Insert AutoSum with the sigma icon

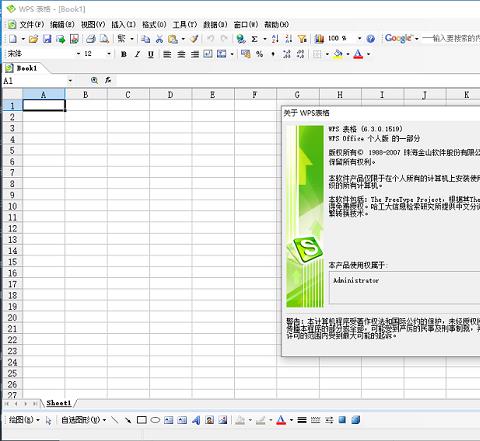click(255, 39)
